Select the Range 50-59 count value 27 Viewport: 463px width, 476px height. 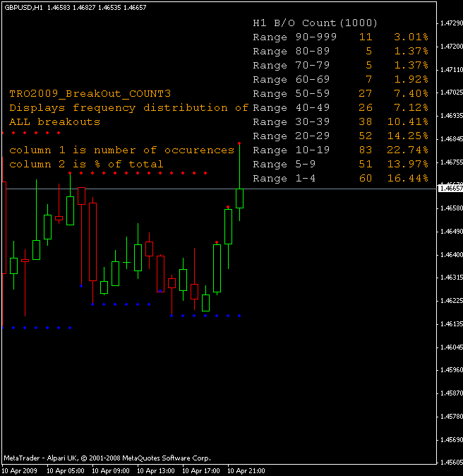pyautogui.click(x=365, y=93)
